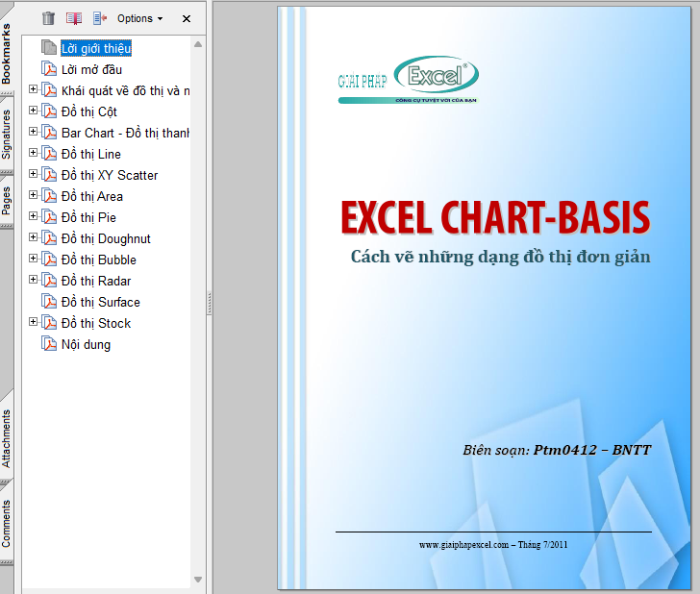Open the Pages side tab
700x594 pixels.
8,200
